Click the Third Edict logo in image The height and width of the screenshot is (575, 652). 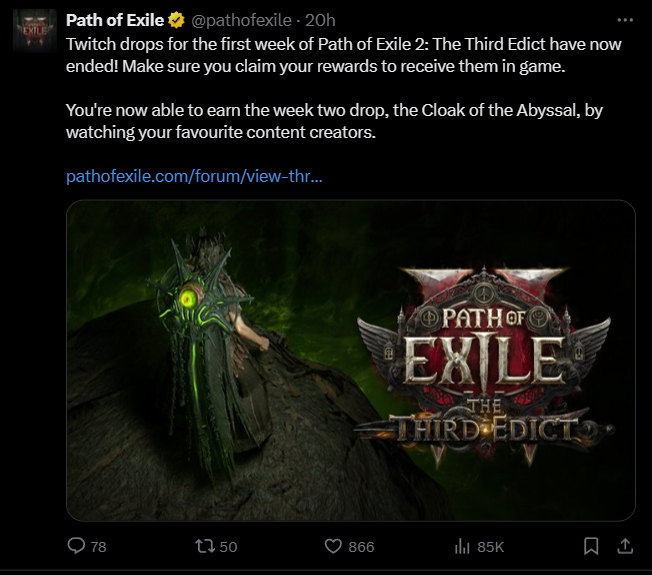484,365
